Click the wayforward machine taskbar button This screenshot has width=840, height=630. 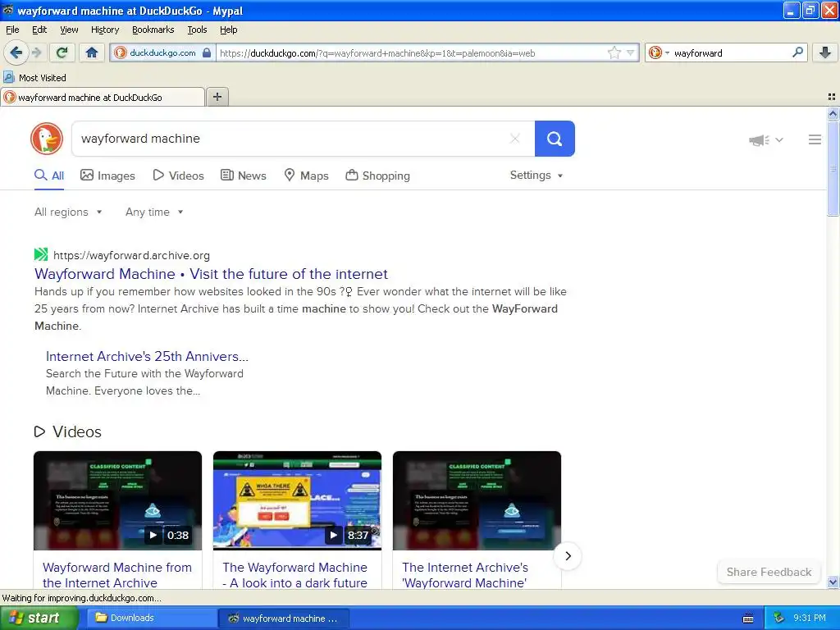pyautogui.click(x=284, y=619)
